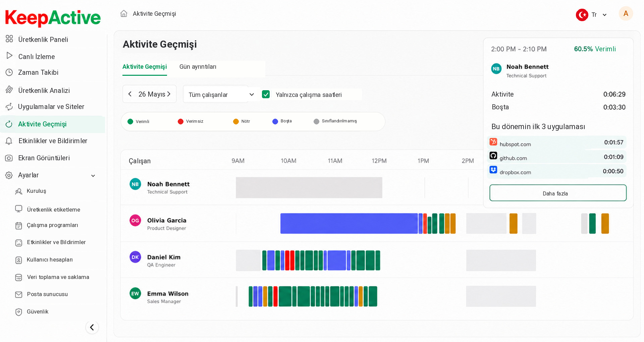Click the Çalışma programları calendar icon
644x342 pixels.
[x=19, y=226]
